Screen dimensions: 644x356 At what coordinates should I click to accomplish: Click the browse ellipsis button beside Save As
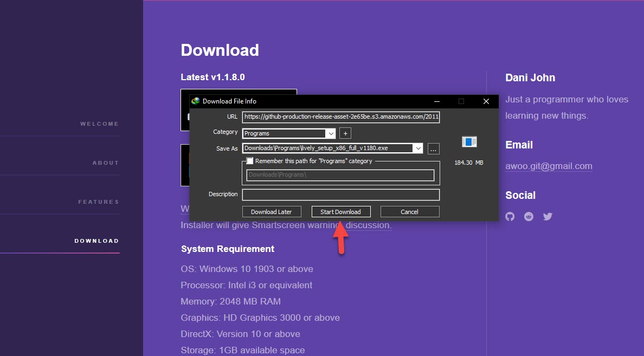coord(433,148)
